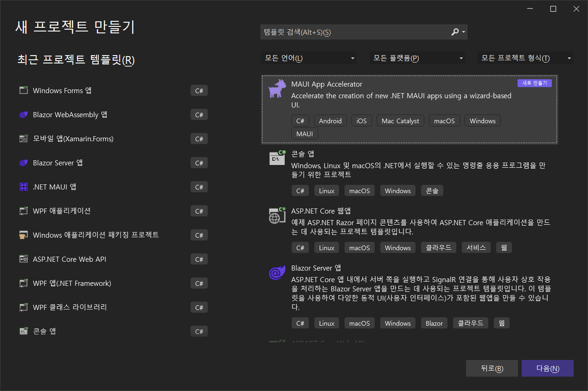Click the ASP.NET Core 웹앱 globe icon

click(277, 215)
